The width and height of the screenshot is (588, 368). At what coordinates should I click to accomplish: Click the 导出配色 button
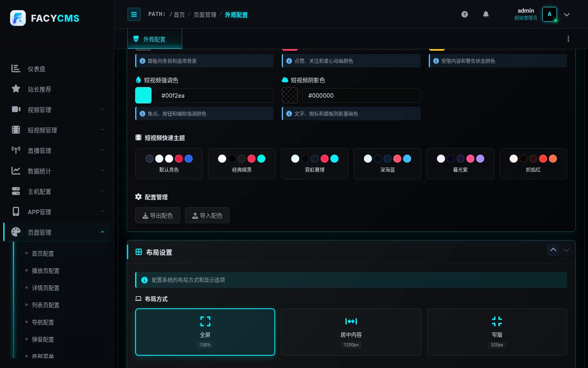click(x=158, y=215)
